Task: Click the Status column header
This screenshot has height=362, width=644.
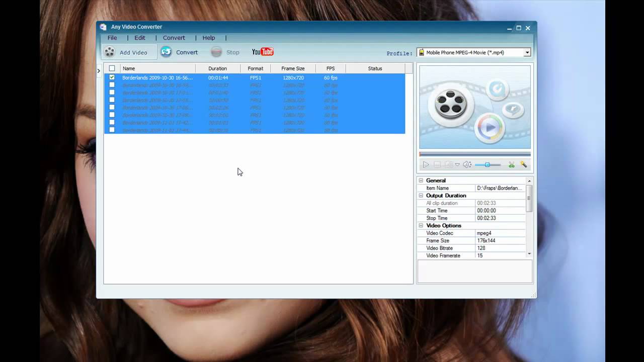Action: tap(375, 68)
